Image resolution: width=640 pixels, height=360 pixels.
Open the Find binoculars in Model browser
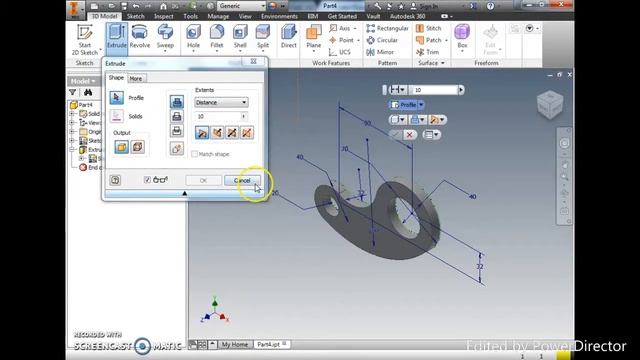click(x=87, y=92)
